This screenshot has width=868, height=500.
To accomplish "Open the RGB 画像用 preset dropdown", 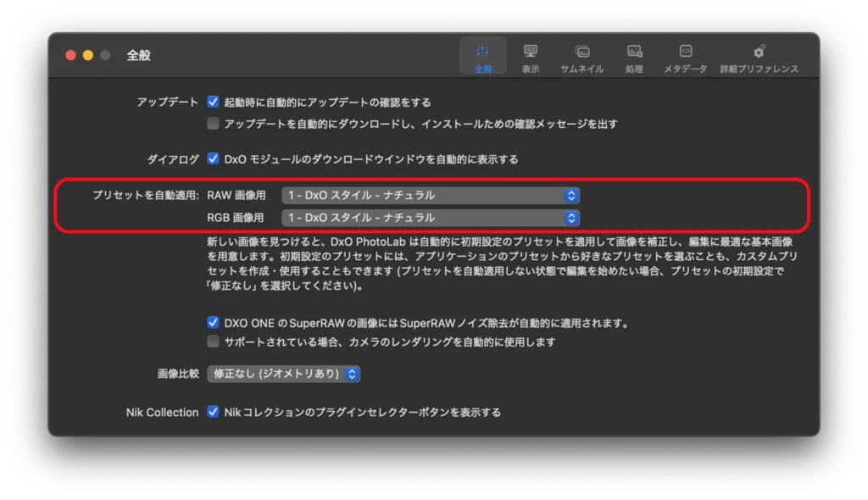I will click(431, 218).
